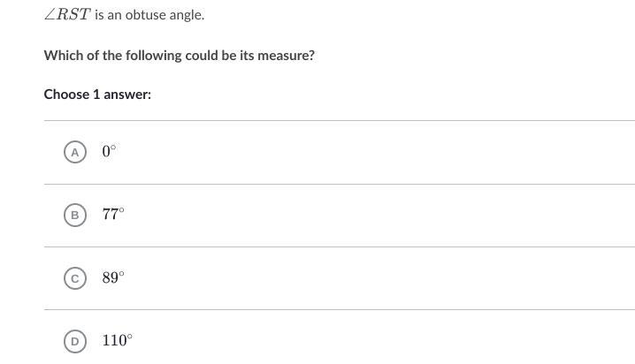
Task: Choose the 0° answer text
Action: click(x=109, y=151)
